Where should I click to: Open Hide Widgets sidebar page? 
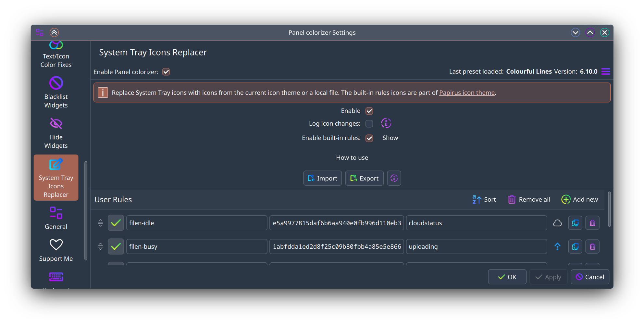56,133
